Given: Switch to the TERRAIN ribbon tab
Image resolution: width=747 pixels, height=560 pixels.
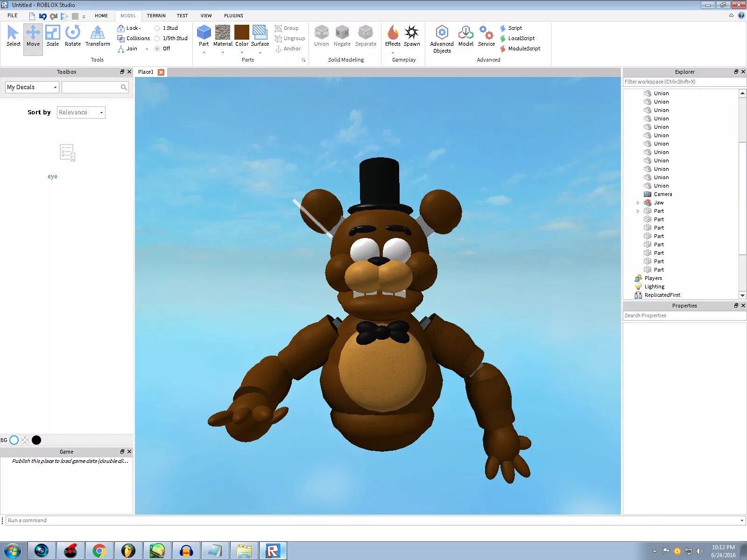Looking at the screenshot, I should pos(156,15).
